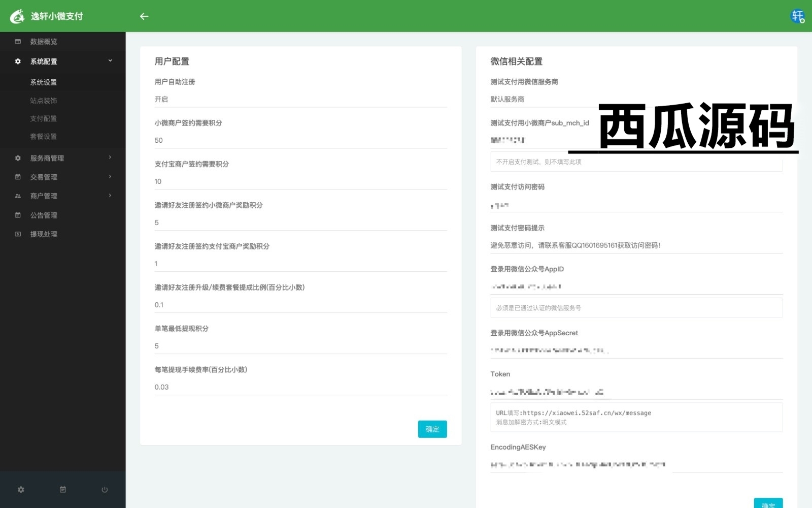Viewport: 812px width, 508px height.
Task: Click the calendar icon at sidebar bottom
Action: 63,490
